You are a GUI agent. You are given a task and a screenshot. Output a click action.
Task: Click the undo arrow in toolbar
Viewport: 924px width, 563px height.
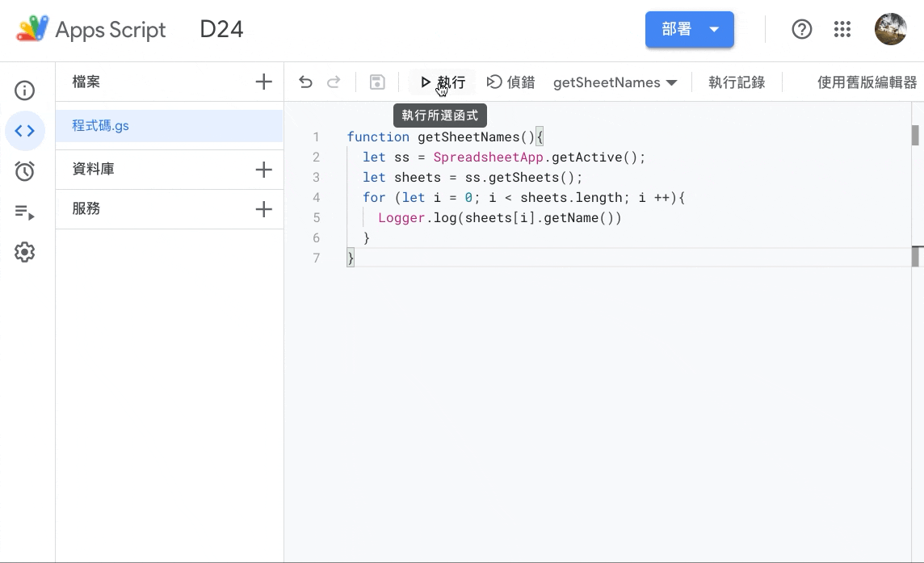tap(305, 82)
